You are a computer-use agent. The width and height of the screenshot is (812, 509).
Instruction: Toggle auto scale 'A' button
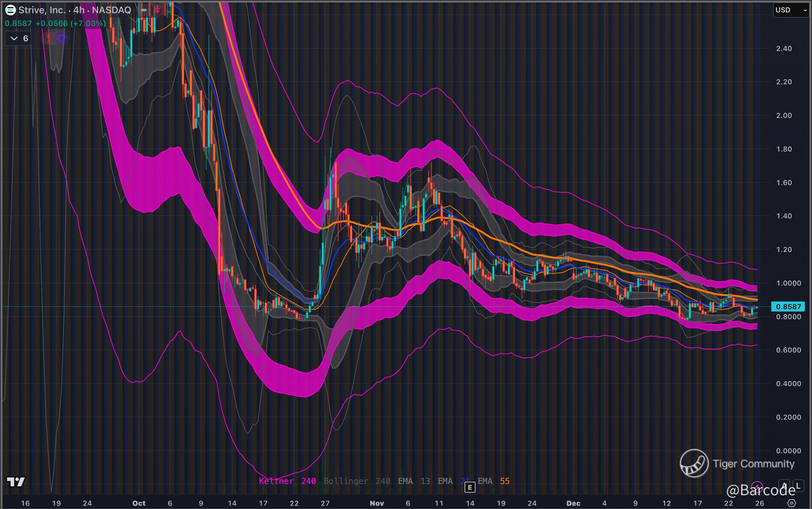(784, 485)
